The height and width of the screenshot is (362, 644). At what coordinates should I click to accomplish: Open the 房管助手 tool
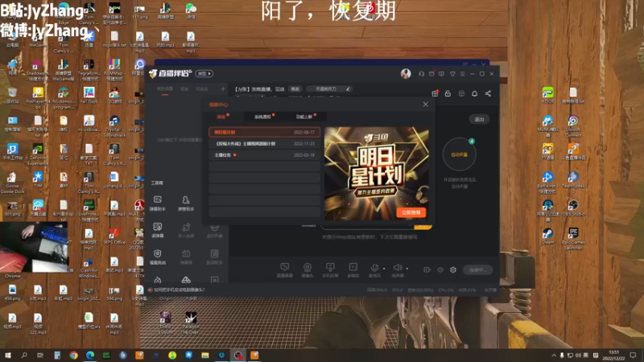coord(186,204)
